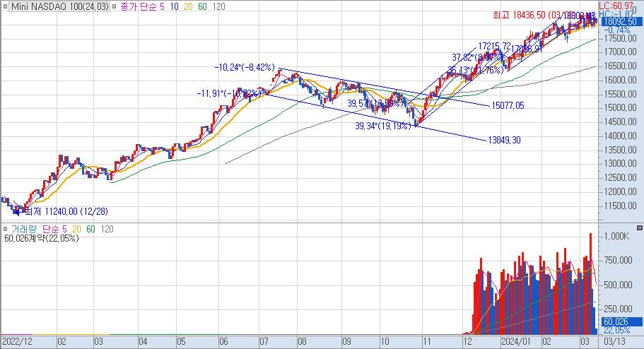
Task: Click the 13849,30 channel line label
Action: [504, 140]
